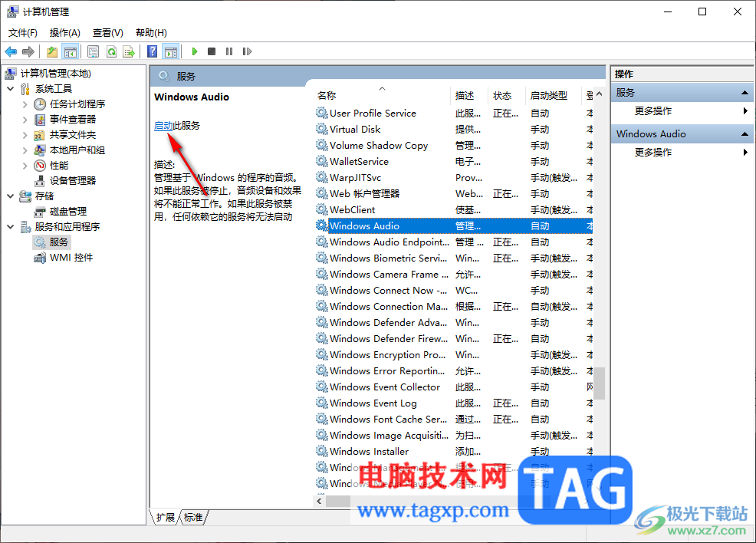
Task: Click the clock icon of 任务计划程序
Action: [40, 104]
